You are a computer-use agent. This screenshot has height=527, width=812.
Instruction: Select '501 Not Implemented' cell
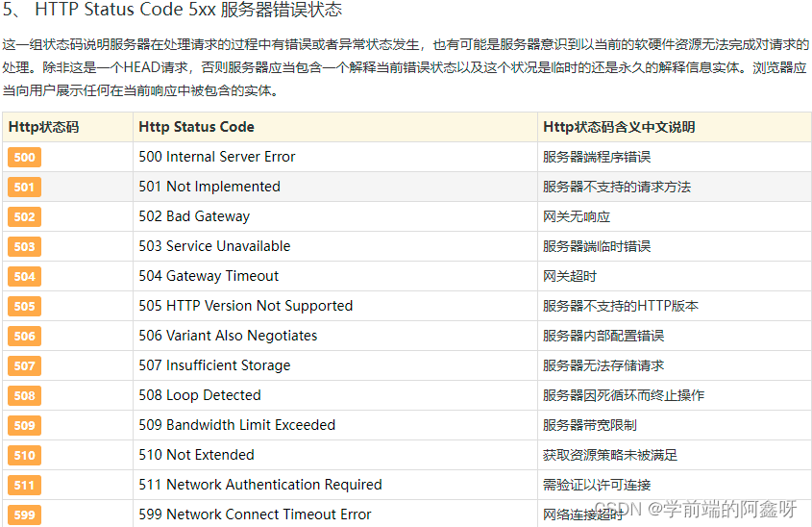(335, 187)
